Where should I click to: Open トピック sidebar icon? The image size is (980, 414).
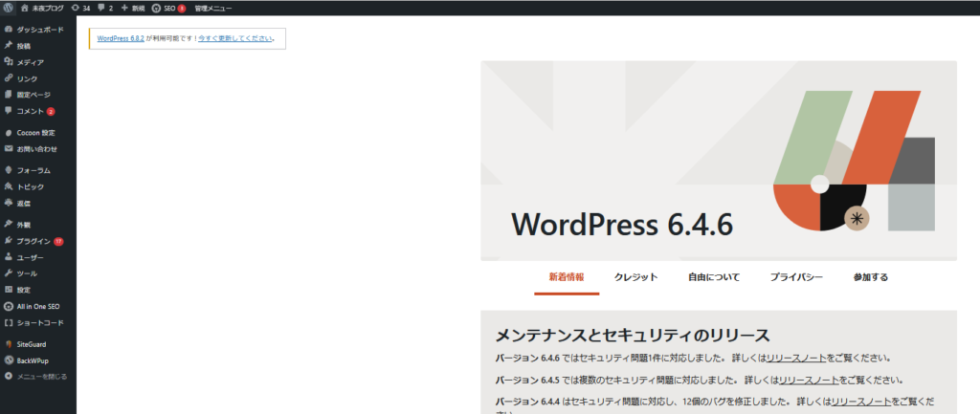pyautogui.click(x=8, y=186)
